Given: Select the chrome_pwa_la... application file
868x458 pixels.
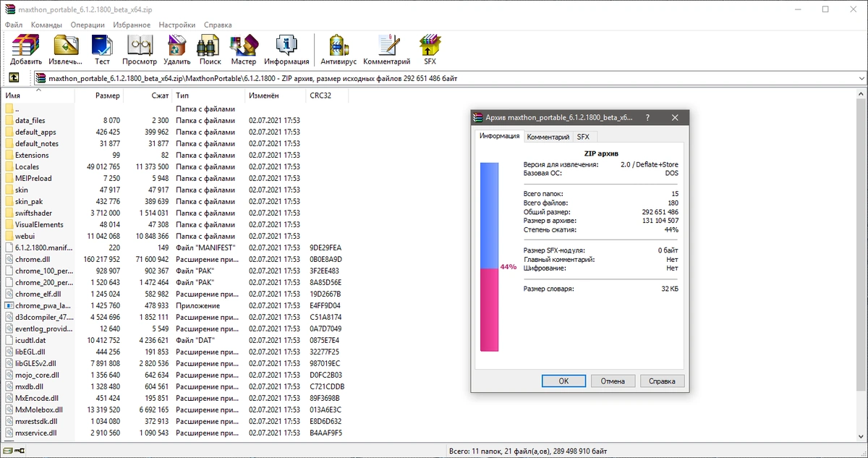Looking at the screenshot, I should tap(43, 306).
